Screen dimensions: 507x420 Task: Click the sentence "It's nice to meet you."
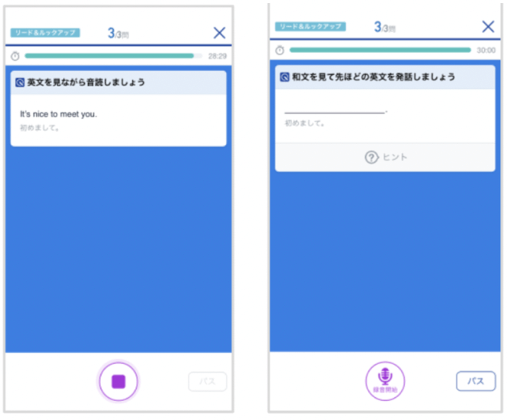click(58, 114)
